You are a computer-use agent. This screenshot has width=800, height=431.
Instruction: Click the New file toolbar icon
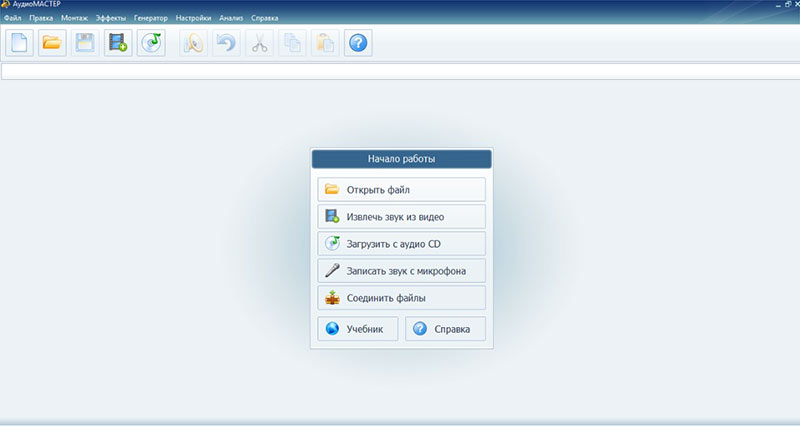point(19,43)
